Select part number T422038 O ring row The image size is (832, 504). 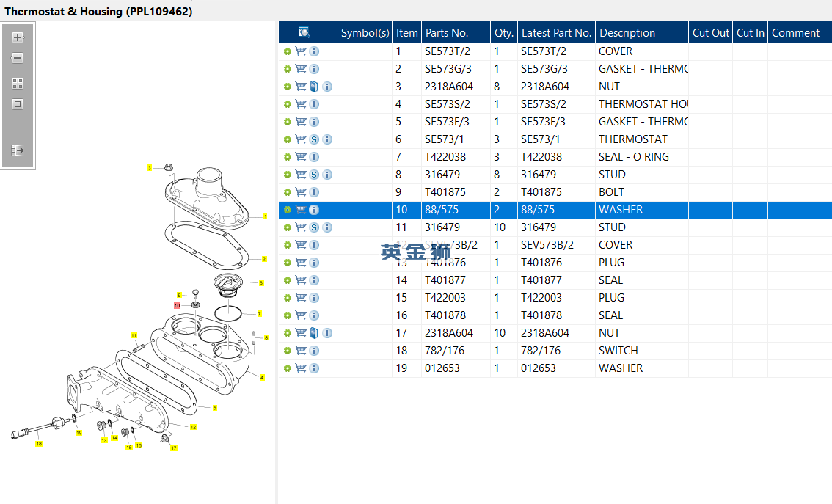coord(555,157)
